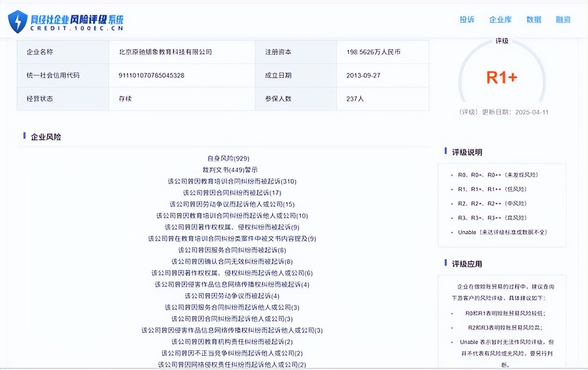Viewport: 588px width, 370px height.
Task: Open the 自身风险(929) entry
Action: (228, 158)
